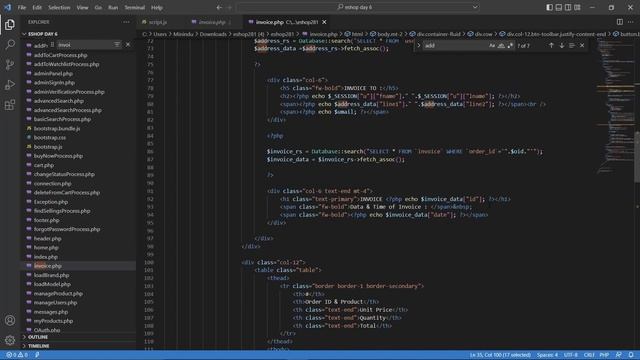Open the Terminal menu

(x=134, y=7)
